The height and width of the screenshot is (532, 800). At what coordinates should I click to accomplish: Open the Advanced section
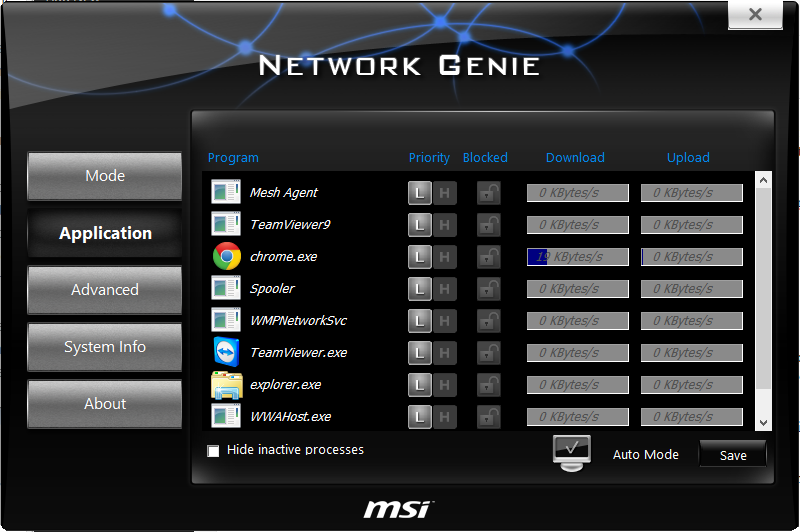105,290
